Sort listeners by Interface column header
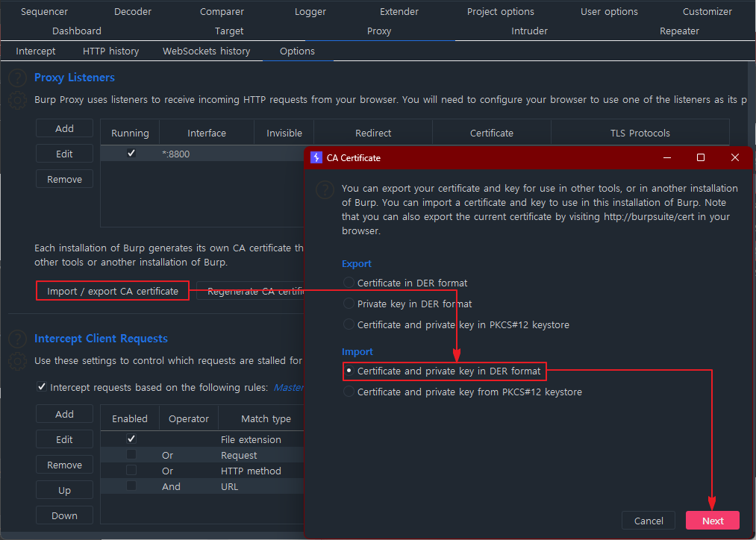 207,133
